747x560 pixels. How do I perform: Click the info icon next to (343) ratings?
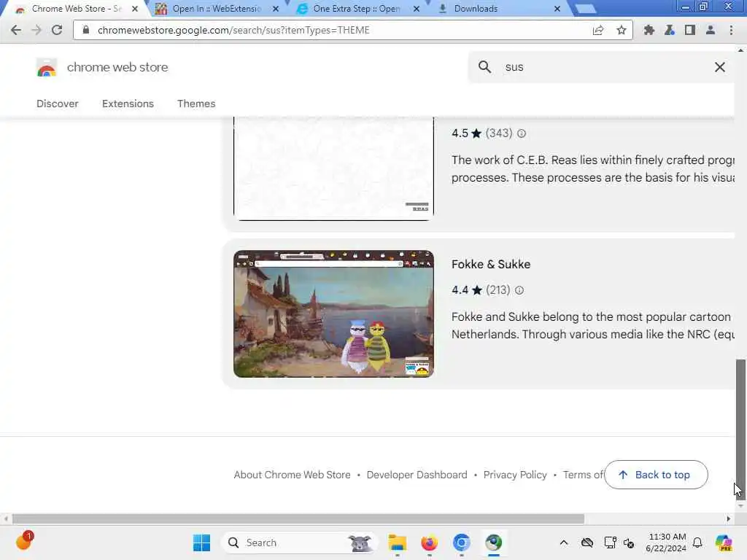(x=522, y=133)
